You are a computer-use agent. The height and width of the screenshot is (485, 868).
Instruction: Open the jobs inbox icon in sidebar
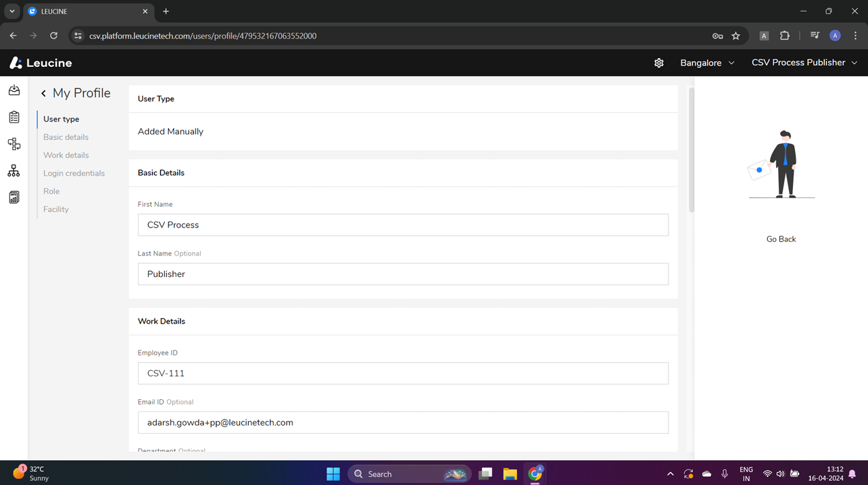(x=14, y=90)
